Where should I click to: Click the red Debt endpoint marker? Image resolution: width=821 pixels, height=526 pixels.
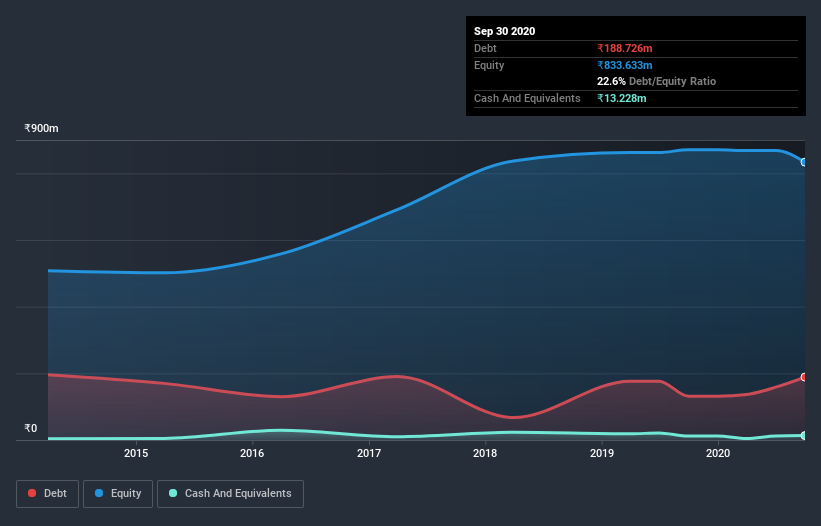coord(804,377)
